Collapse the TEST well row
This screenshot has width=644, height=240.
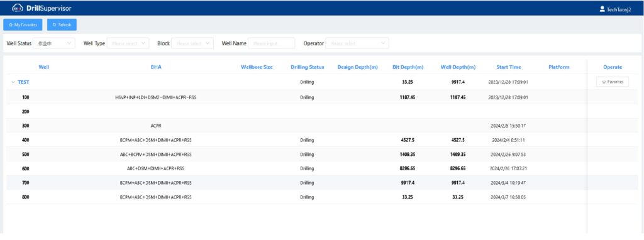tap(13, 82)
